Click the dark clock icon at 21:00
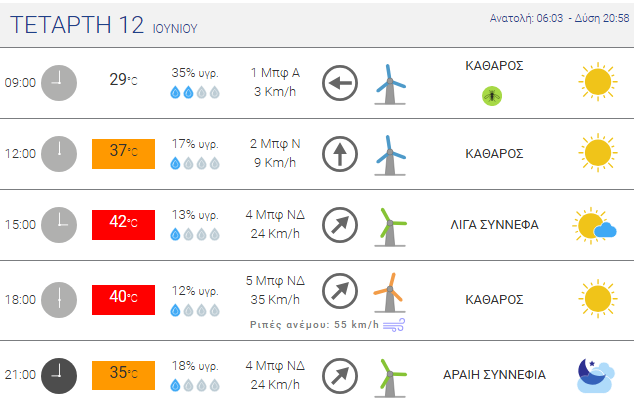Viewport: 639px width, 410px height. (x=59, y=376)
